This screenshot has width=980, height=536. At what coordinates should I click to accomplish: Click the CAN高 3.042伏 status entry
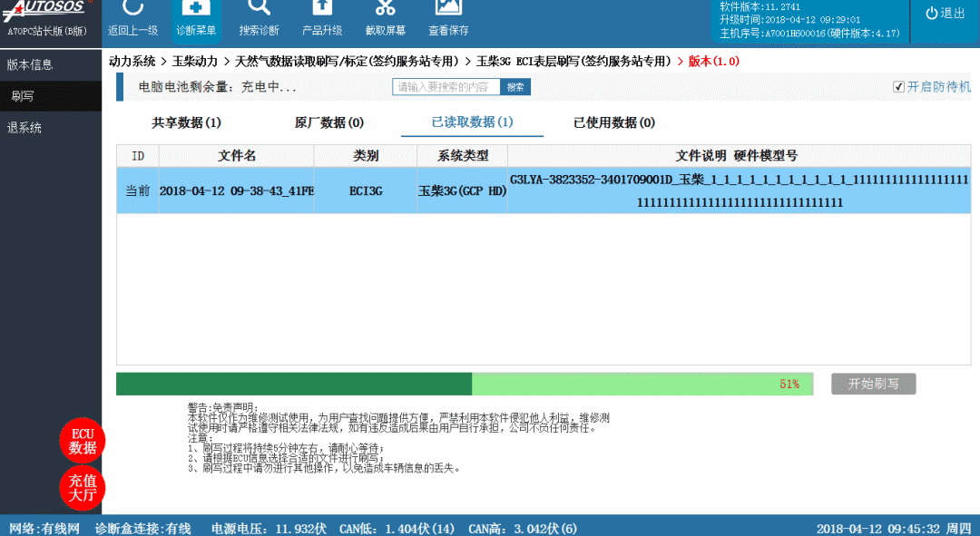tap(524, 529)
